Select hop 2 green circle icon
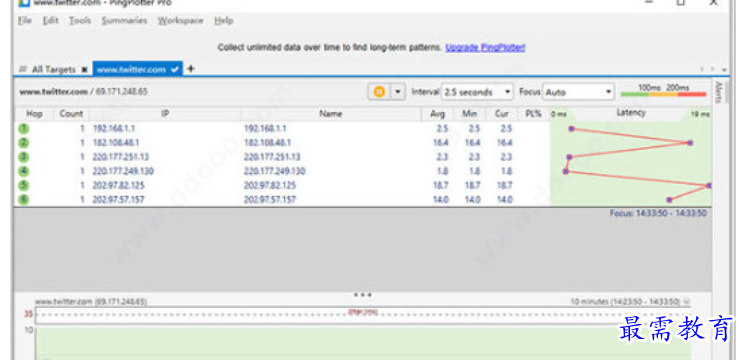741x360 pixels. point(24,143)
